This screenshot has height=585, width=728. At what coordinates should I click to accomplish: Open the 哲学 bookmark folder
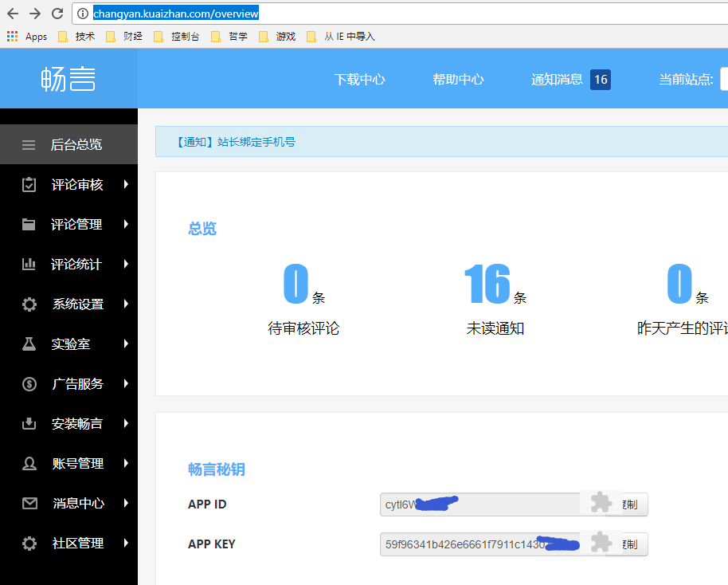click(230, 36)
